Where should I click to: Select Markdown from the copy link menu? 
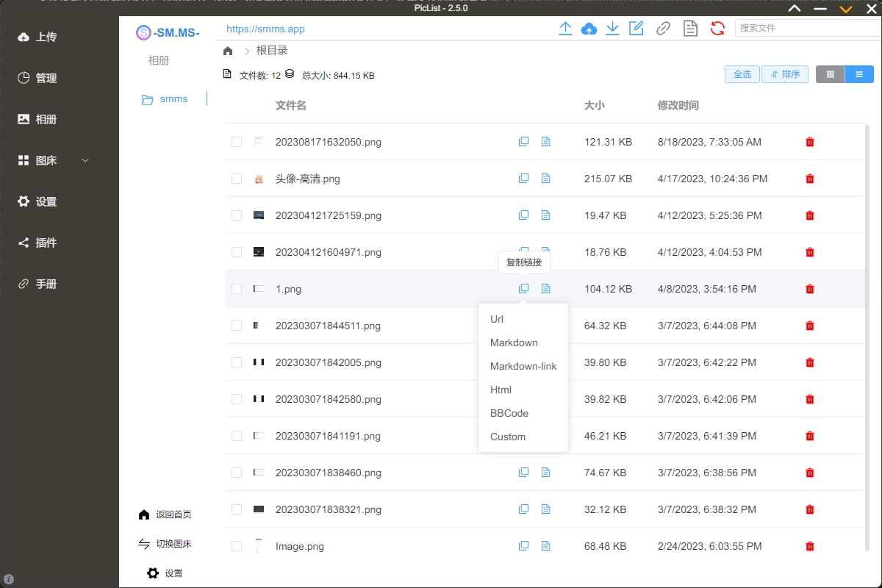(514, 343)
